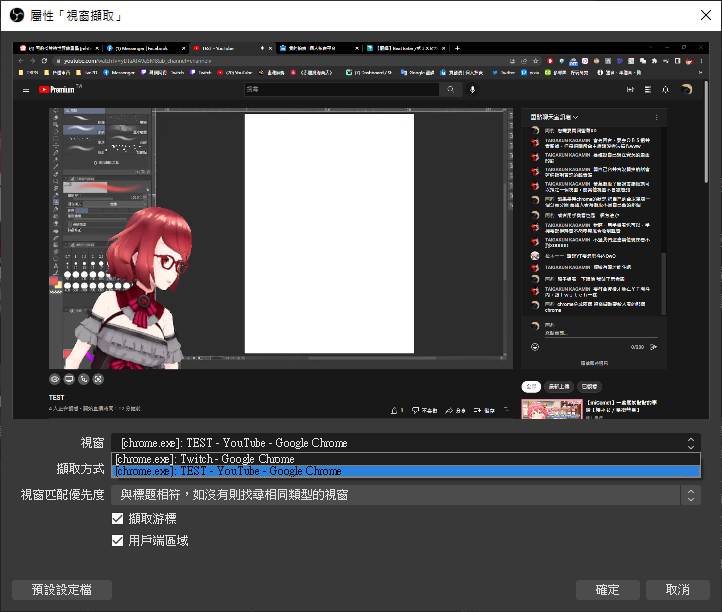Expand the chat mode dropdown above chat
This screenshot has width=722, height=612.
(x=554, y=117)
